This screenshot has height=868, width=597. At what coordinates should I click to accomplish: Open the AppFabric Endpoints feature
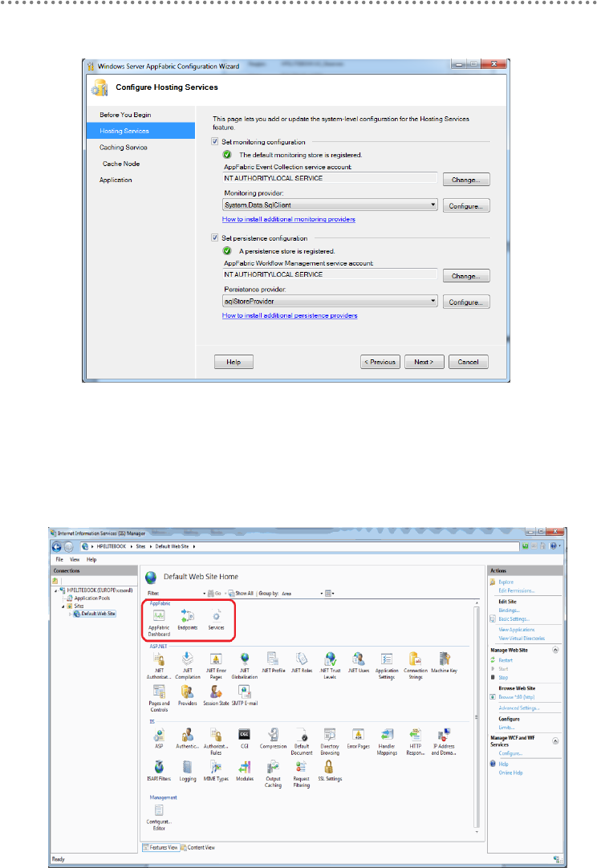[x=187, y=619]
